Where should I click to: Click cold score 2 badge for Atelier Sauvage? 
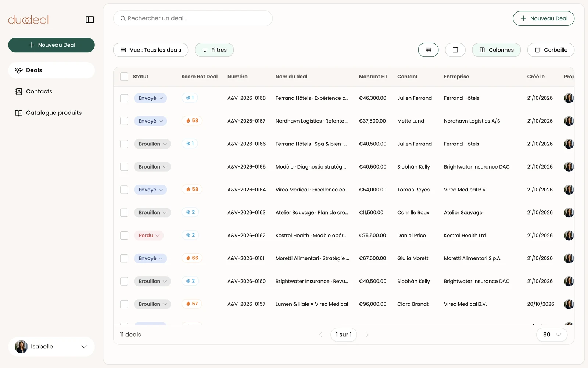pyautogui.click(x=190, y=212)
